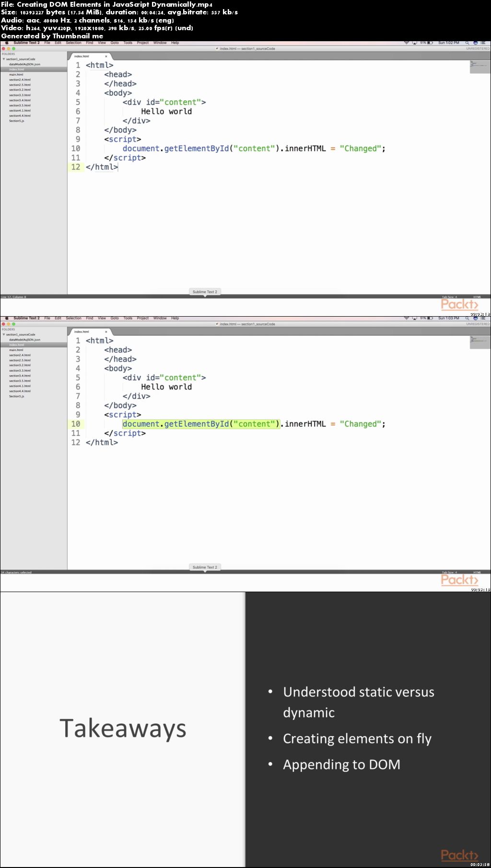Open Notification Center in 1:02 PM frame
The width and height of the screenshot is (491, 868).
tap(483, 43)
